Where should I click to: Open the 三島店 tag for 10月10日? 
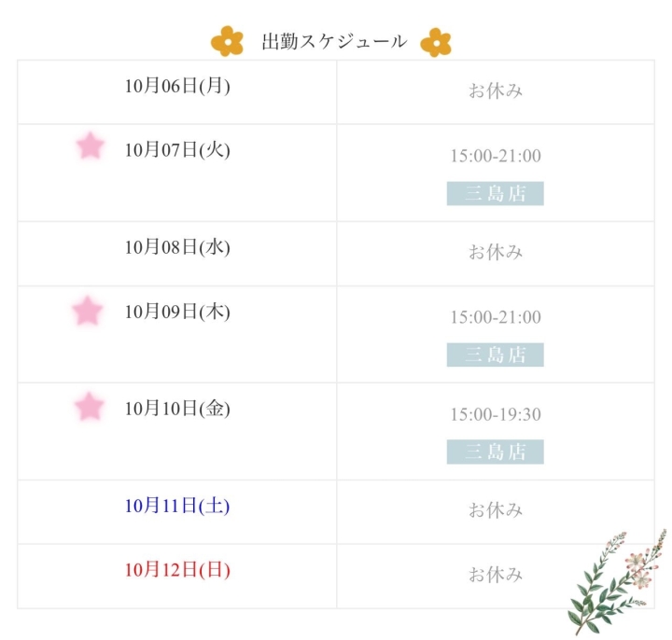click(x=495, y=452)
